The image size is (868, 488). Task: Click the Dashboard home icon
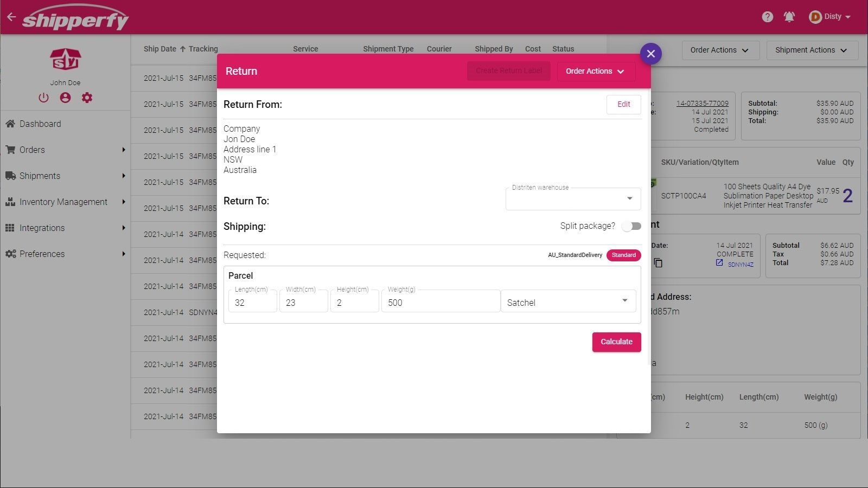pyautogui.click(x=10, y=124)
